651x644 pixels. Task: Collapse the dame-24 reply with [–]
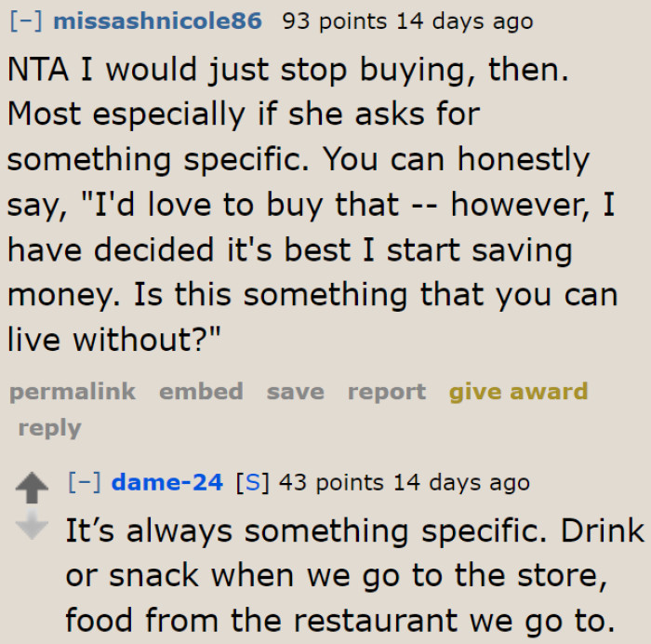85,482
